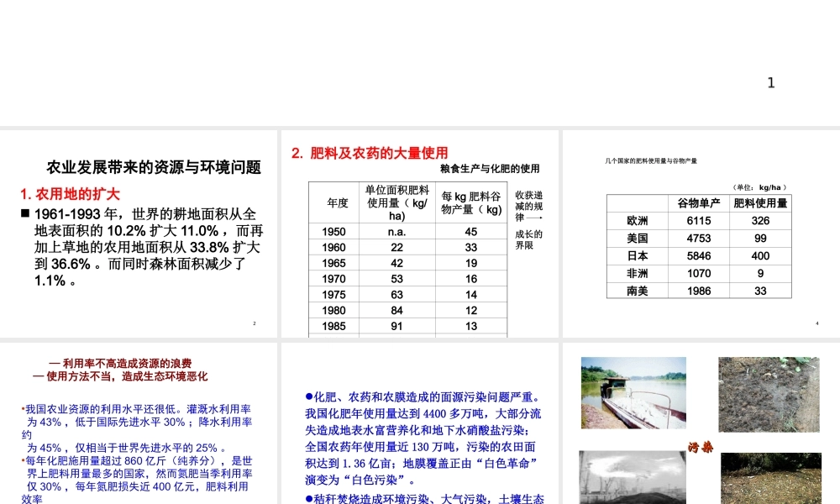Click the value 1986 for 南美
This screenshot has height=504, width=840.
tap(699, 291)
